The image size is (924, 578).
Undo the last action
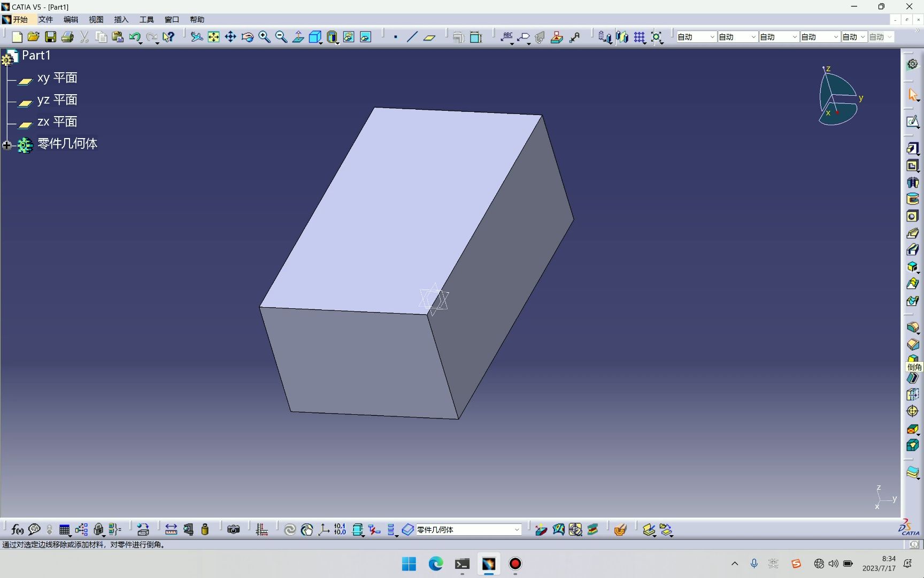coord(134,37)
